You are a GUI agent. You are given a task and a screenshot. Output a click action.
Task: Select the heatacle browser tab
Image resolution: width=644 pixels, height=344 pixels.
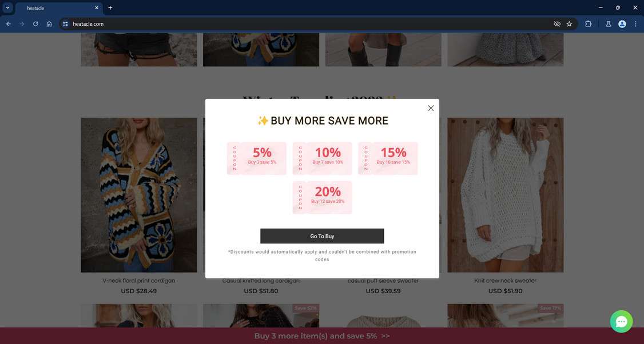pyautogui.click(x=59, y=8)
